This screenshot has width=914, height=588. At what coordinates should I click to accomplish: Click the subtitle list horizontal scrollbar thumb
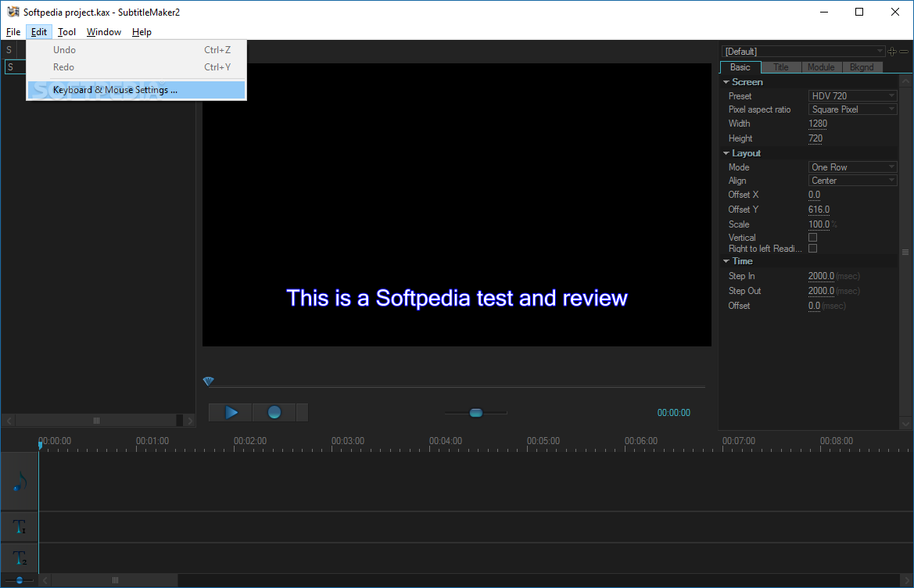click(x=96, y=421)
